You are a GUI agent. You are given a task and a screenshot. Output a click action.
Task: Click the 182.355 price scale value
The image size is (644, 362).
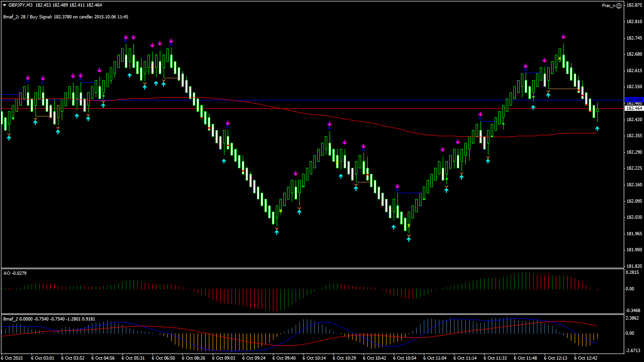[x=634, y=136]
